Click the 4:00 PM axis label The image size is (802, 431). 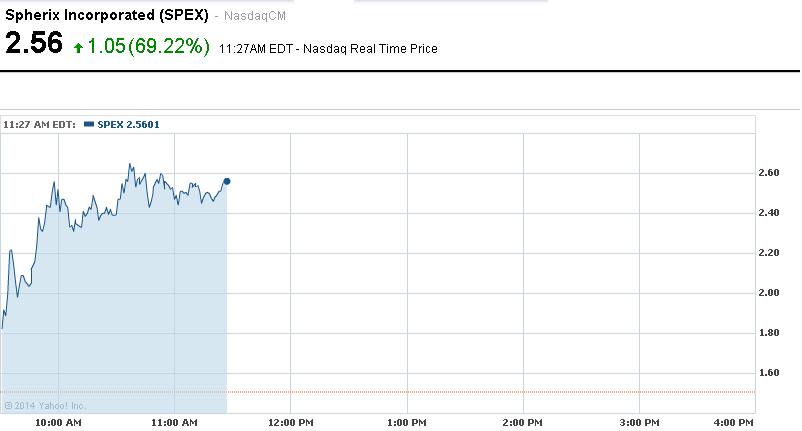733,423
